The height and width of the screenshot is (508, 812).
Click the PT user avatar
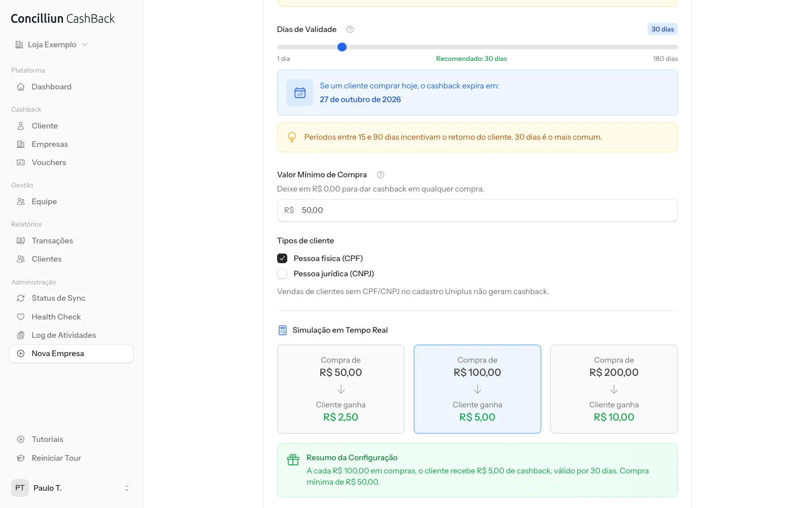[20, 488]
